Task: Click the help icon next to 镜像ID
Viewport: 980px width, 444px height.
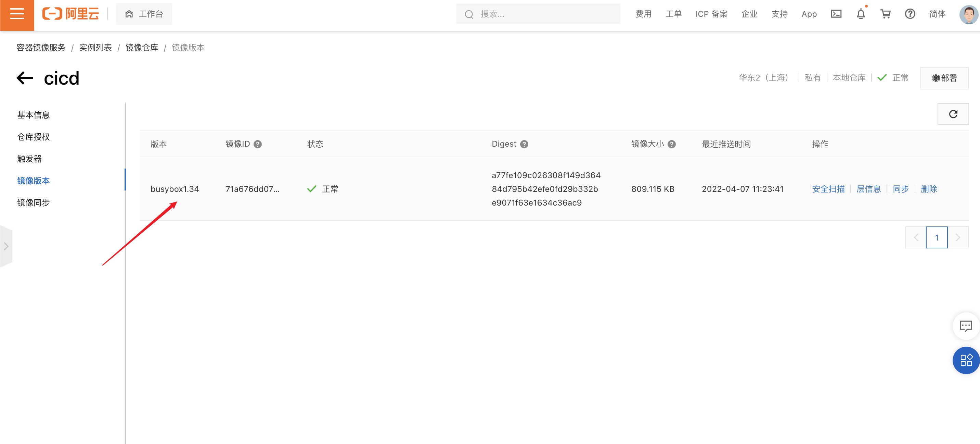Action: point(258,144)
